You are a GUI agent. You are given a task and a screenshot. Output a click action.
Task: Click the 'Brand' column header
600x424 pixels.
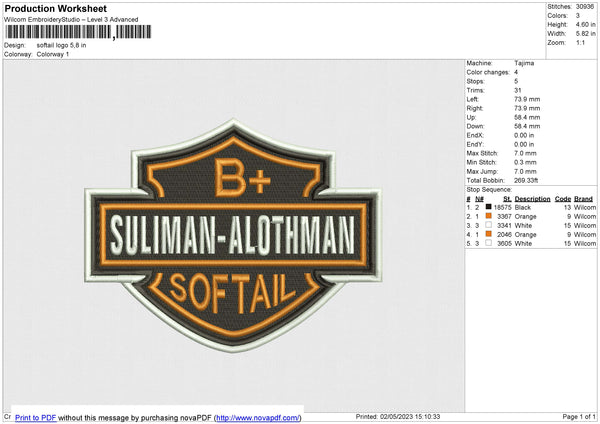(x=583, y=199)
